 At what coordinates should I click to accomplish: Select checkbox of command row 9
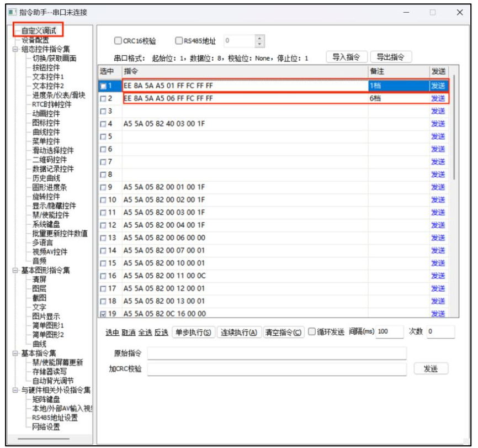point(103,188)
